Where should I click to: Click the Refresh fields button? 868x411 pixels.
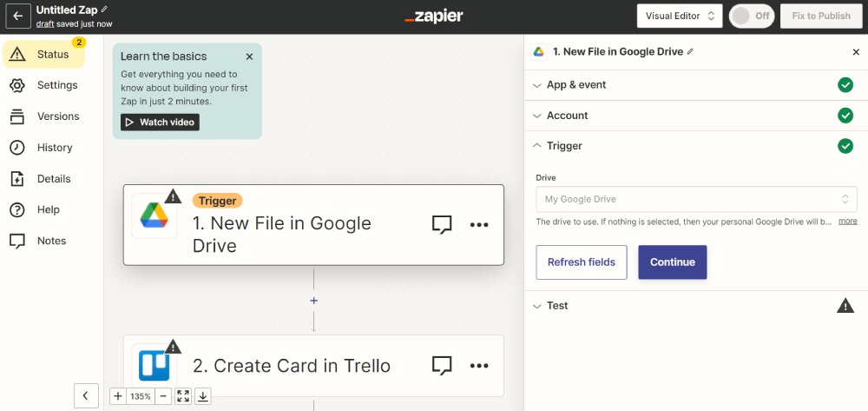pyautogui.click(x=582, y=262)
